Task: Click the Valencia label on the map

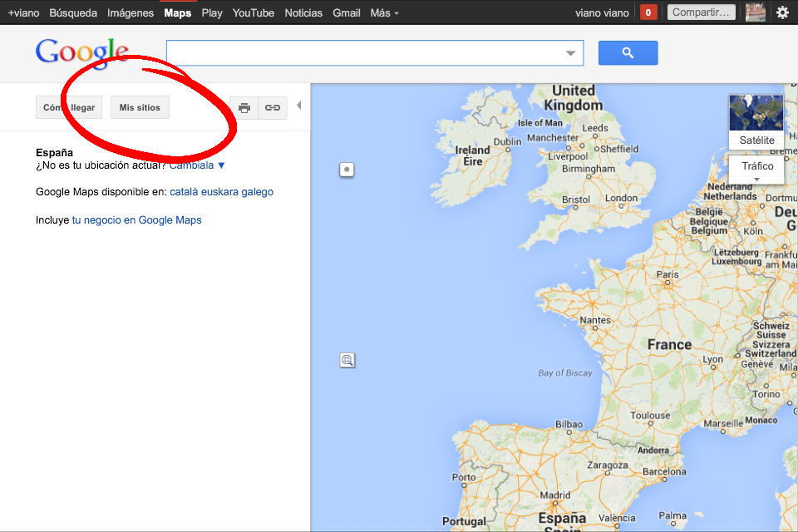Action: tap(617, 518)
